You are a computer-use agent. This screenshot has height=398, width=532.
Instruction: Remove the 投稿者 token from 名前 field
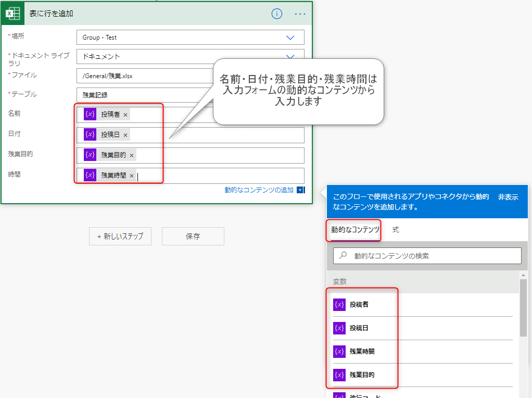tap(125, 115)
